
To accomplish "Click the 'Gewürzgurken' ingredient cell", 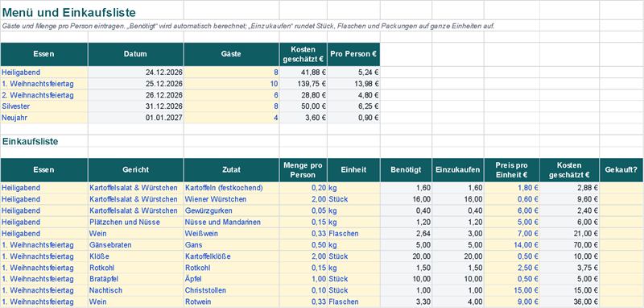I will tap(232, 211).
